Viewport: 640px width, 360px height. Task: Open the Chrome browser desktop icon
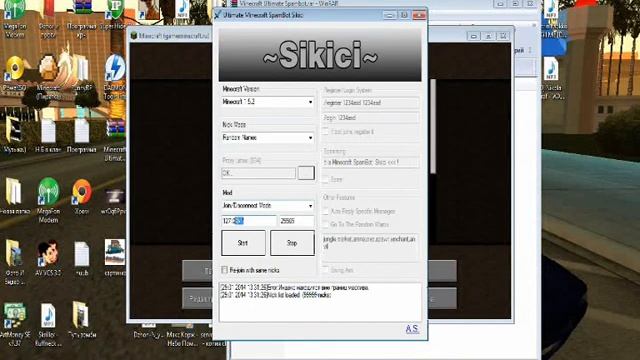click(x=82, y=191)
